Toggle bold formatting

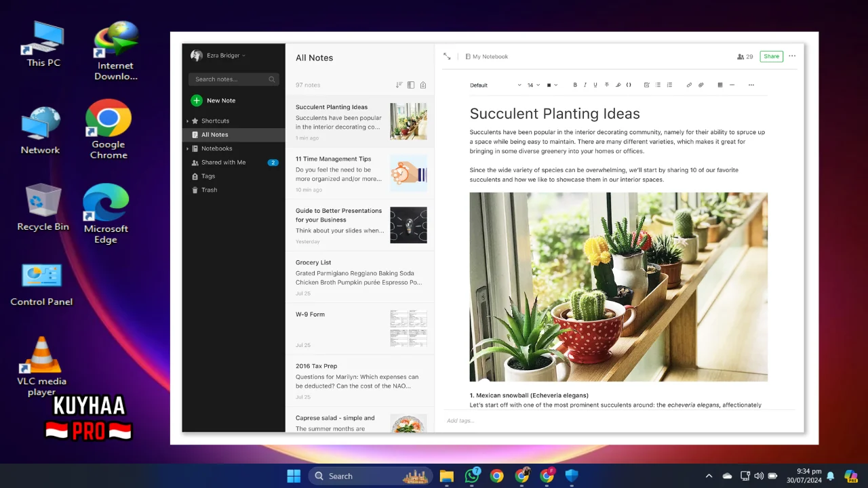point(575,85)
